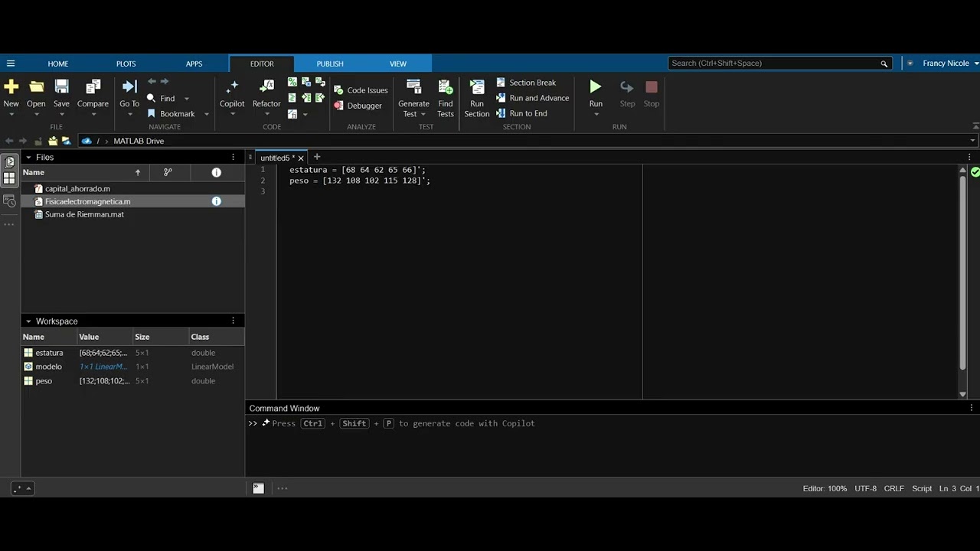This screenshot has width=980, height=551.
Task: Click the Save disk icon
Action: coord(61,86)
